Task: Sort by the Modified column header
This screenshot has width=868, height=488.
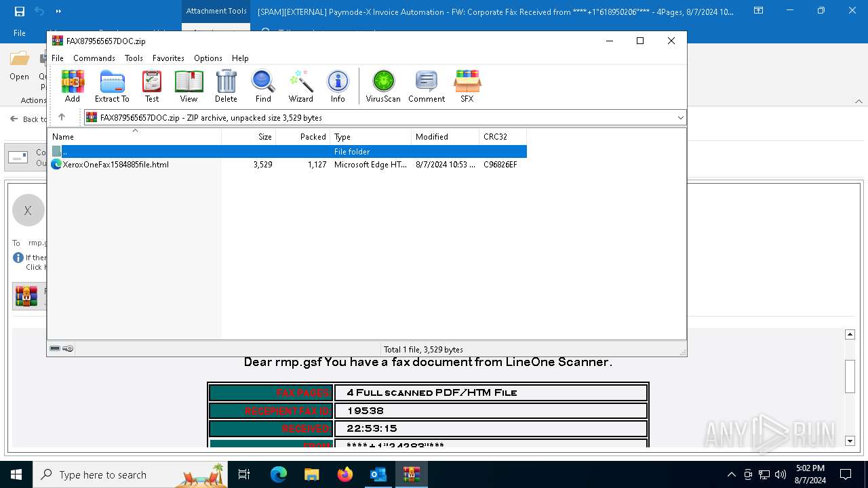Action: (x=446, y=136)
